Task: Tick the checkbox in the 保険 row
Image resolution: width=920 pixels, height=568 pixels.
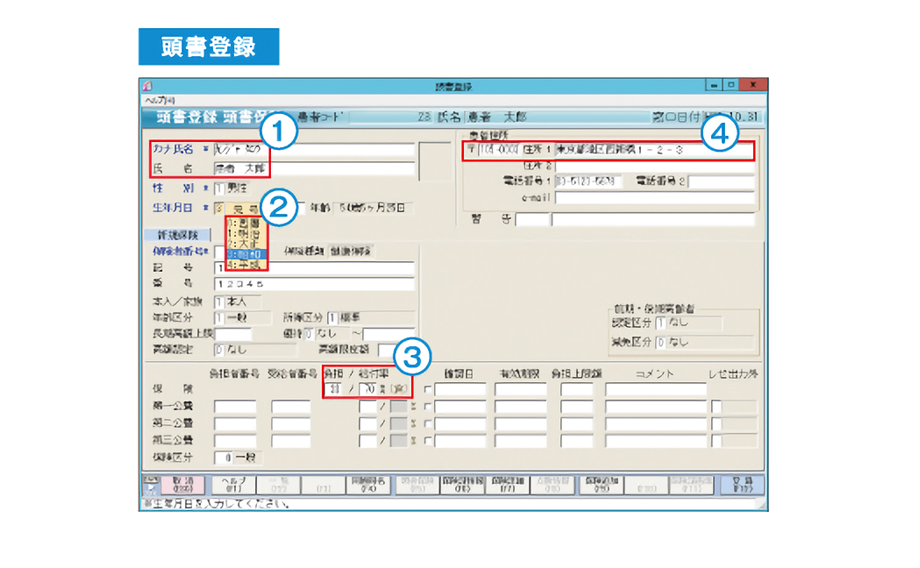Action: click(428, 389)
